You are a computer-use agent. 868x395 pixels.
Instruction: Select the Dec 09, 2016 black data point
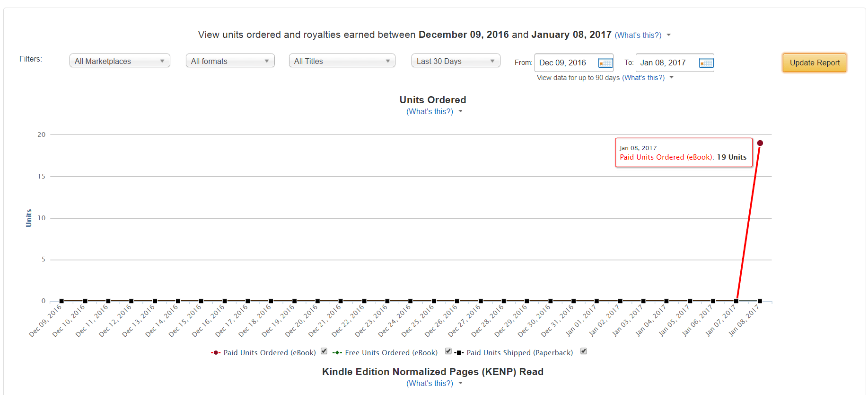[61, 301]
